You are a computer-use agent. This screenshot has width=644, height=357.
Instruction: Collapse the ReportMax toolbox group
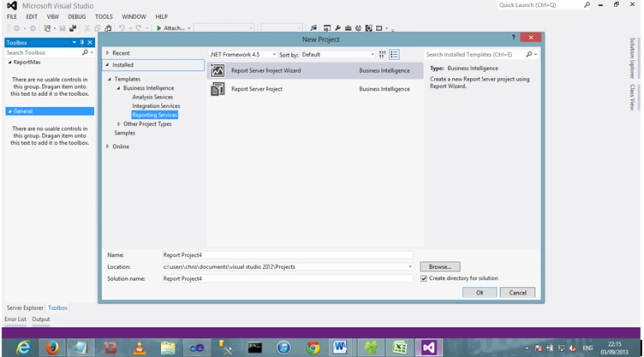(x=10, y=62)
